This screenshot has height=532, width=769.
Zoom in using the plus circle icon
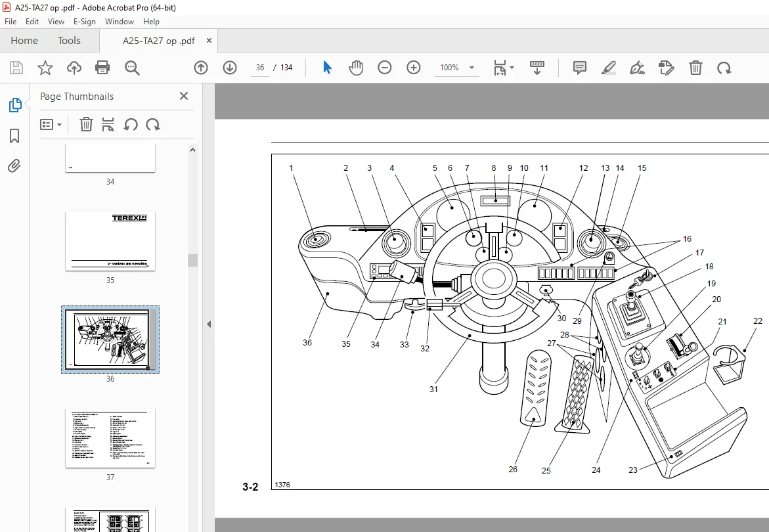414,68
